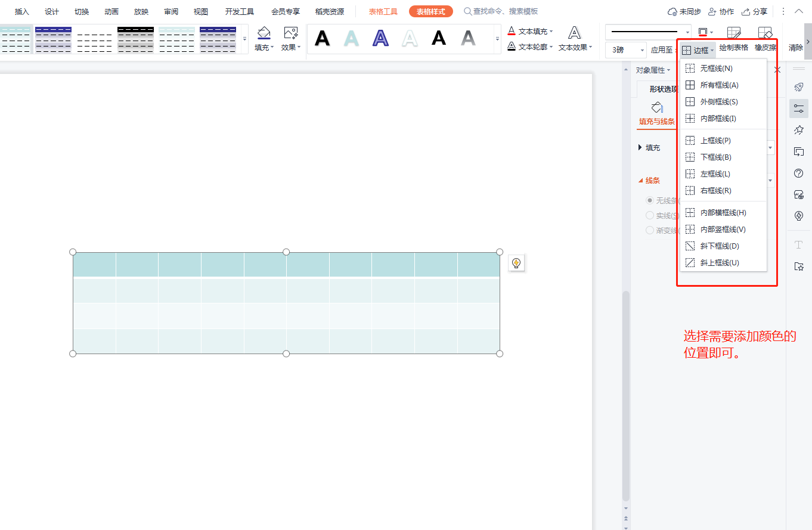This screenshot has width=812, height=530.
Task: Click the 清除 clear button
Action: click(x=796, y=48)
